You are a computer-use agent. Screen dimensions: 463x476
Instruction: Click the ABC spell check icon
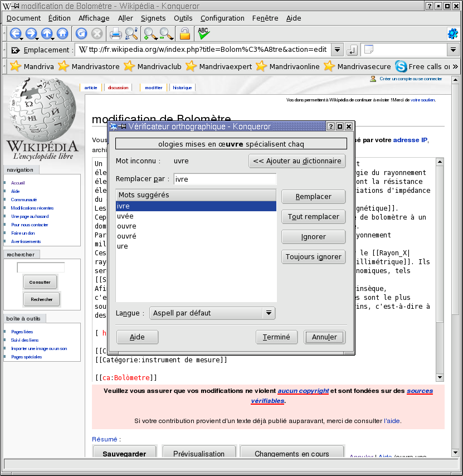[203, 33]
